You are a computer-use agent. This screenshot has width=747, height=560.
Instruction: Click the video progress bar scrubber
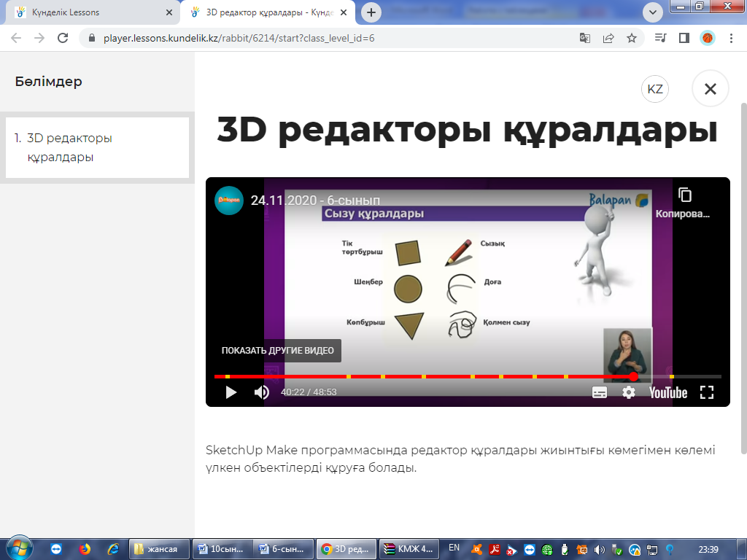coord(633,377)
